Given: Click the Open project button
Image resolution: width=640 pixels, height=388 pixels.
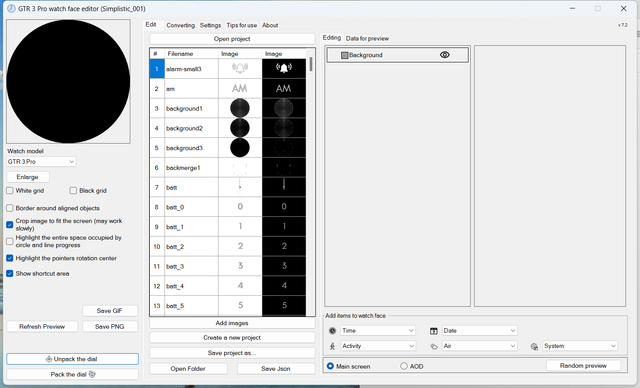Looking at the screenshot, I should (232, 39).
